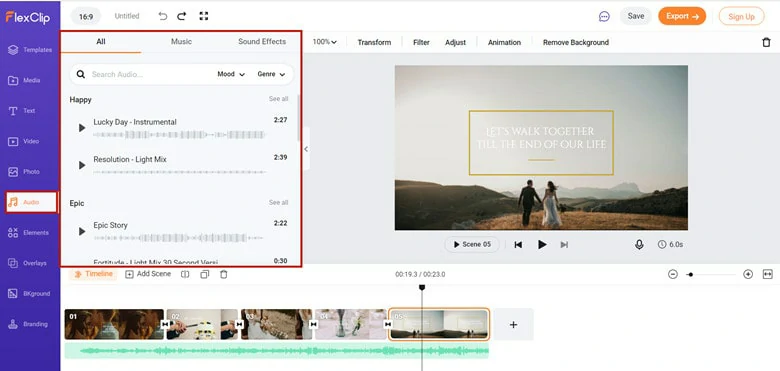Open the Animation option
The height and width of the screenshot is (371, 780).
(x=504, y=42)
